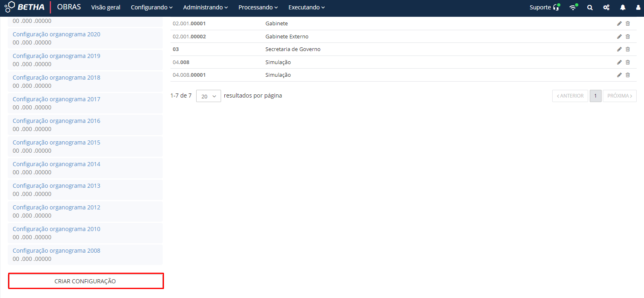The height and width of the screenshot is (298, 644).
Task: Open the Processando menu
Action: tap(258, 7)
